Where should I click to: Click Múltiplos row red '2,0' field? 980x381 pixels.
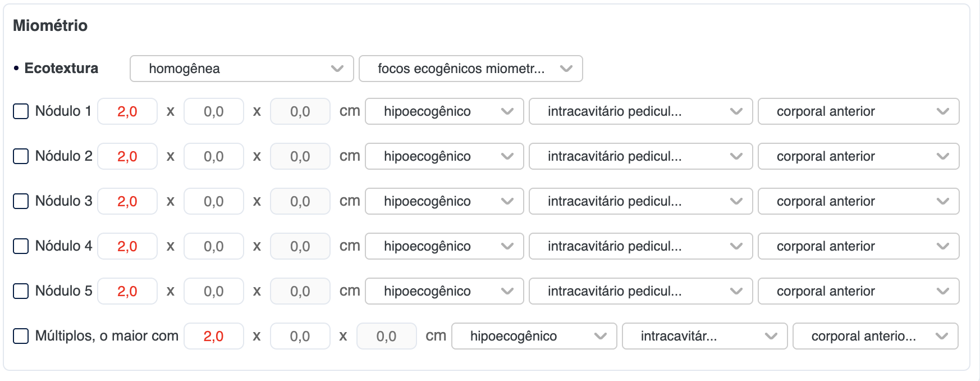[x=214, y=336]
